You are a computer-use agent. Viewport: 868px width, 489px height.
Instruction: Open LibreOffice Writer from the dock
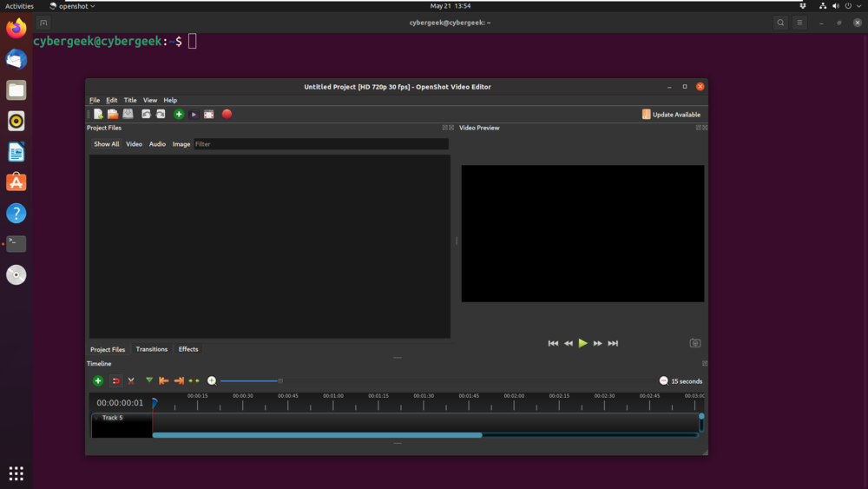[16, 152]
